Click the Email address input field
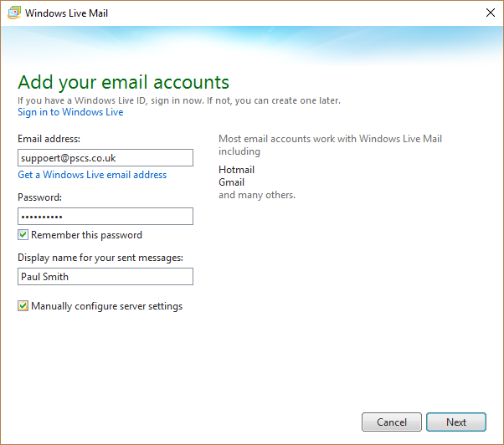This screenshot has width=504, height=445. [x=105, y=157]
